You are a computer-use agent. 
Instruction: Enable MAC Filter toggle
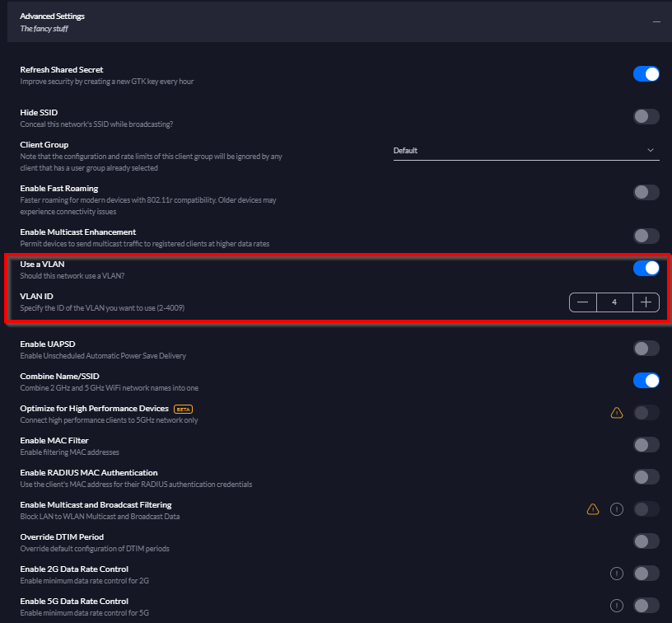coord(646,445)
